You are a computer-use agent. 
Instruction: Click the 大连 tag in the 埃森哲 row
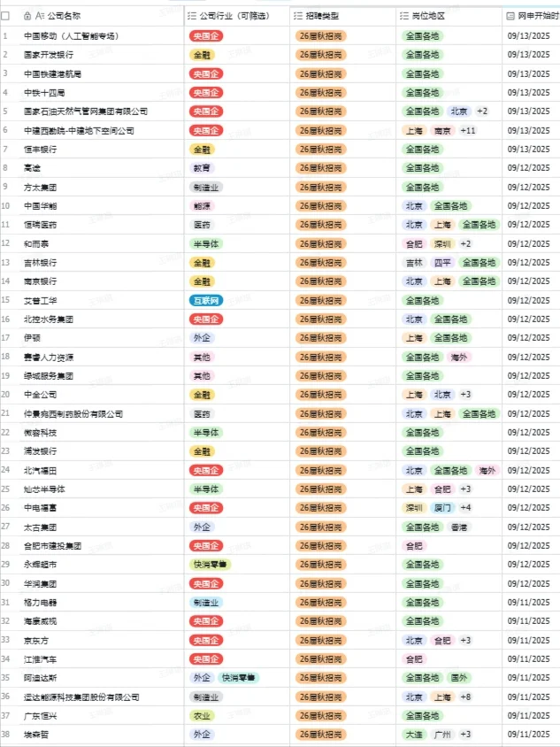pos(414,734)
